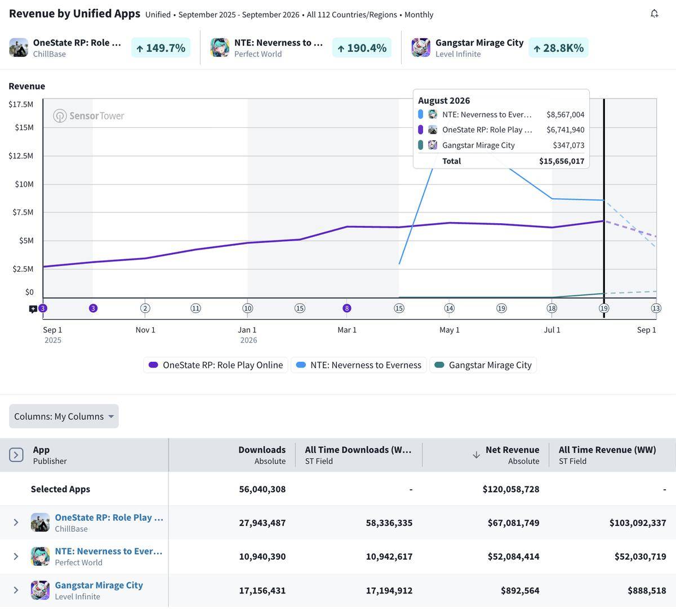This screenshot has width=676, height=616.
Task: Click the purple timeline marker numbered 8
Action: click(x=347, y=308)
